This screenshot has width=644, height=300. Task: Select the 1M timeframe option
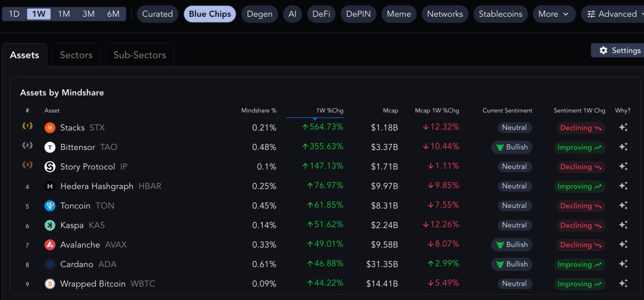tap(64, 14)
